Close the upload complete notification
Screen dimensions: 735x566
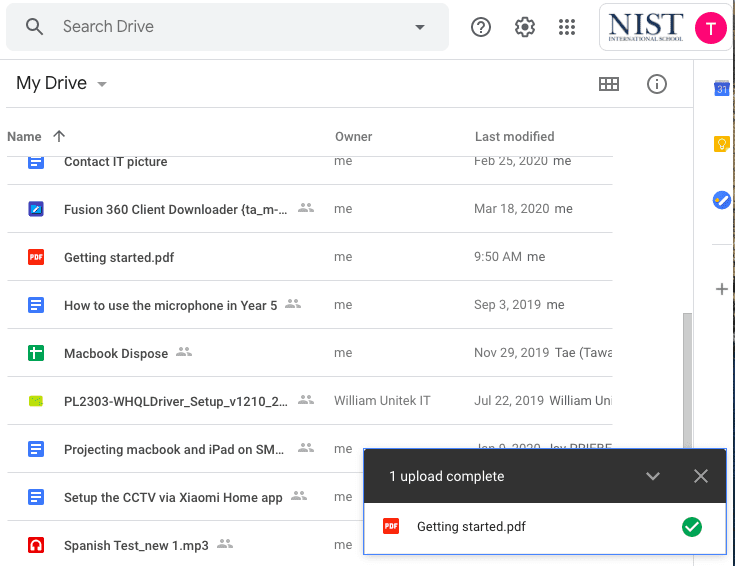701,476
